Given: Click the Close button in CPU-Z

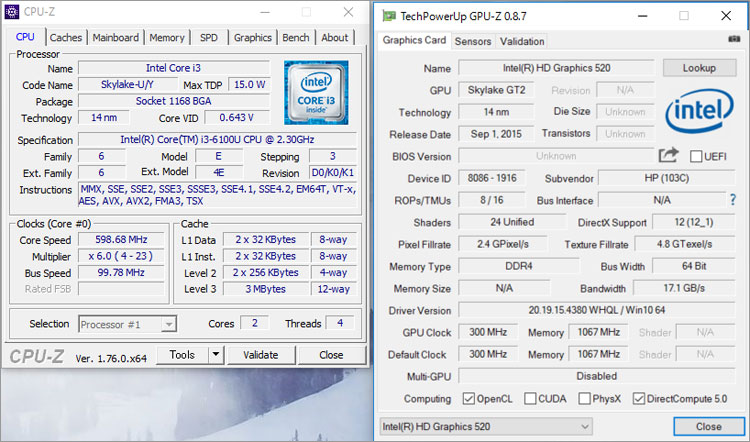Looking at the screenshot, I should tap(331, 354).
